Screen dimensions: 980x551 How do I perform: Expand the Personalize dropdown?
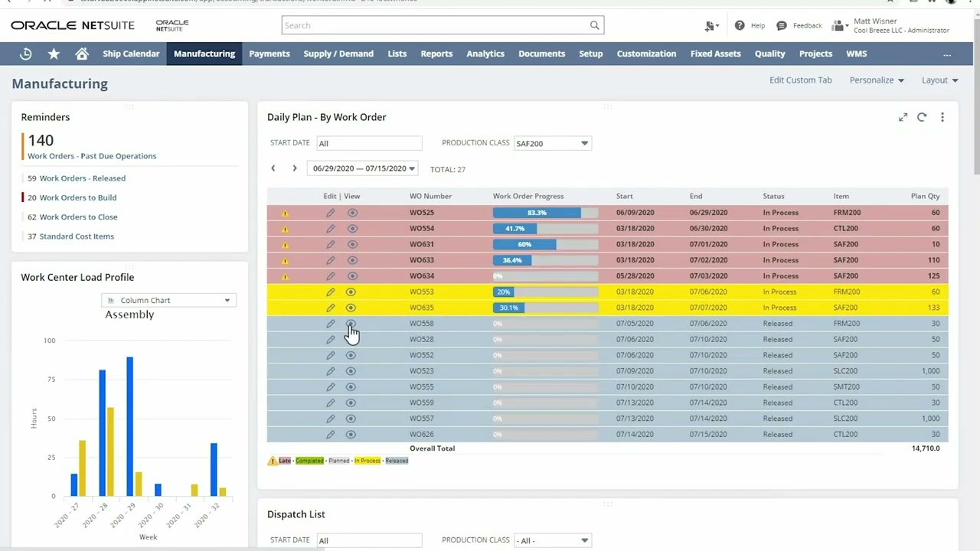click(x=877, y=80)
